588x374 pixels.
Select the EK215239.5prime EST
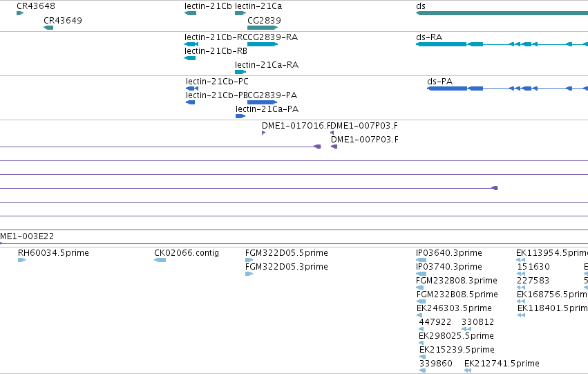coord(422,357)
